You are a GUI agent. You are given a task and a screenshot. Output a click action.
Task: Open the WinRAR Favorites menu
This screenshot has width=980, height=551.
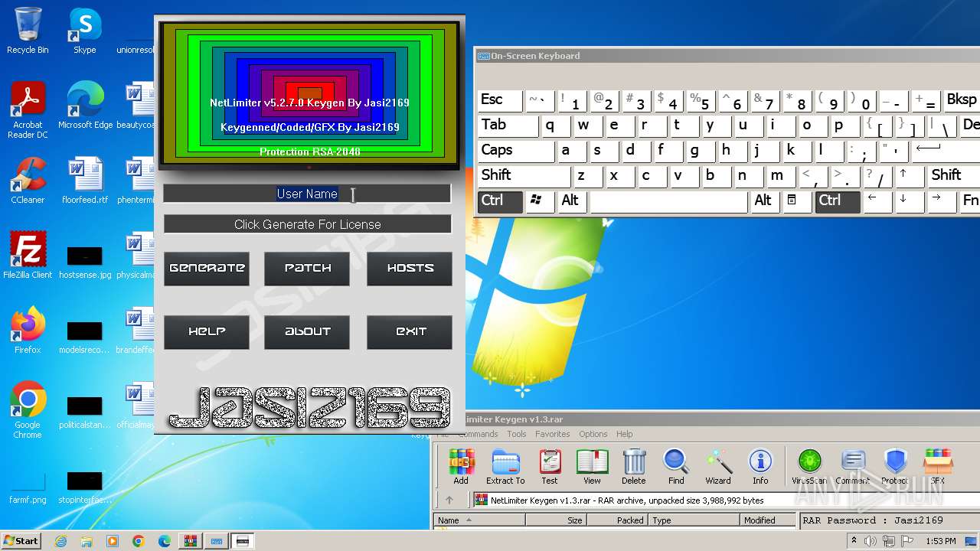tap(553, 434)
